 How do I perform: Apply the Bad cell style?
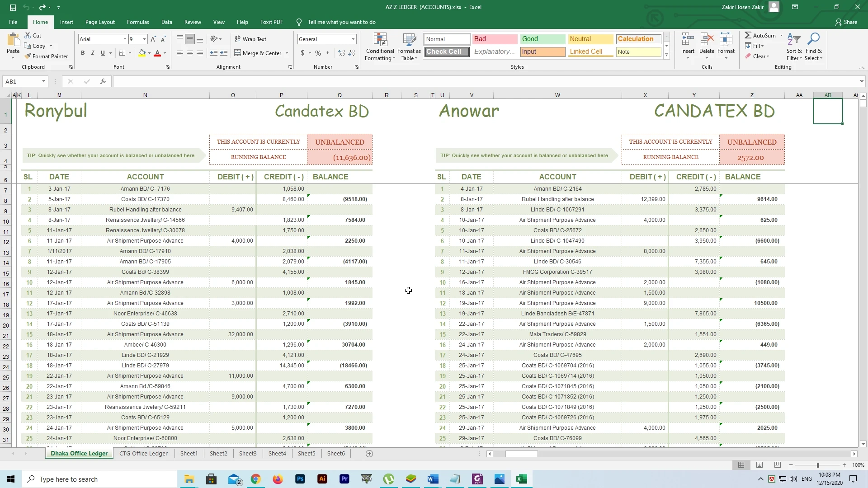coord(495,39)
